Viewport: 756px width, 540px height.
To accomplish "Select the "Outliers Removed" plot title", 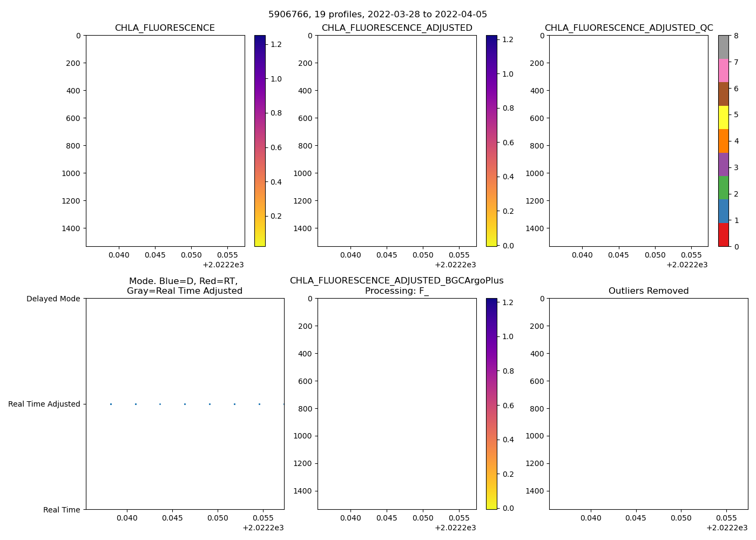I will tap(648, 291).
